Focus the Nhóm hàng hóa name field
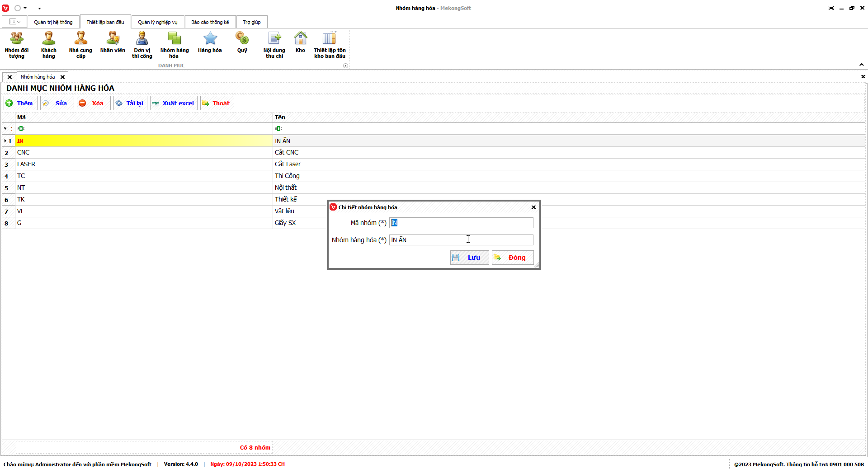Image resolution: width=868 pixels, height=469 pixels. tap(461, 240)
